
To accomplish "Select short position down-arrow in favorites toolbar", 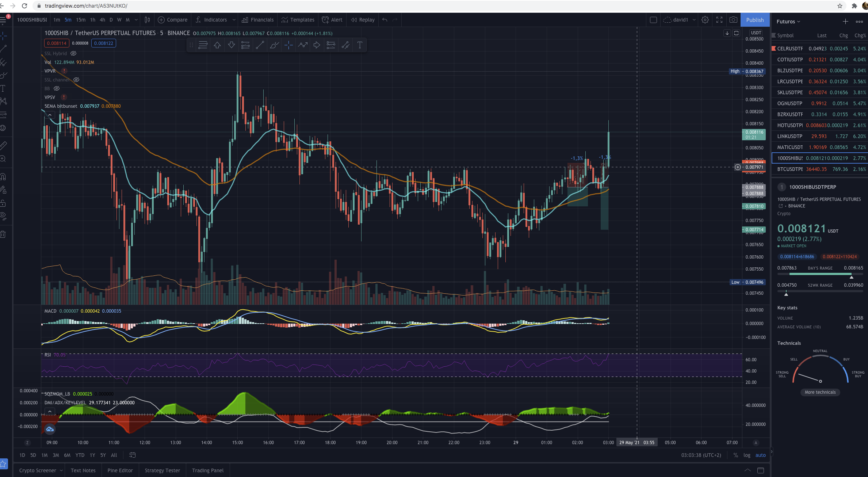I will pyautogui.click(x=232, y=45).
